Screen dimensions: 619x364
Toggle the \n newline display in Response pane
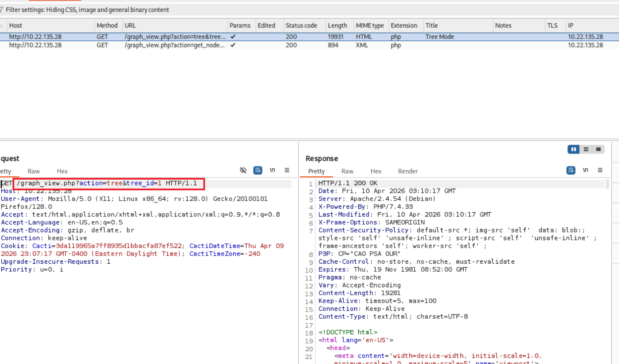point(586,170)
